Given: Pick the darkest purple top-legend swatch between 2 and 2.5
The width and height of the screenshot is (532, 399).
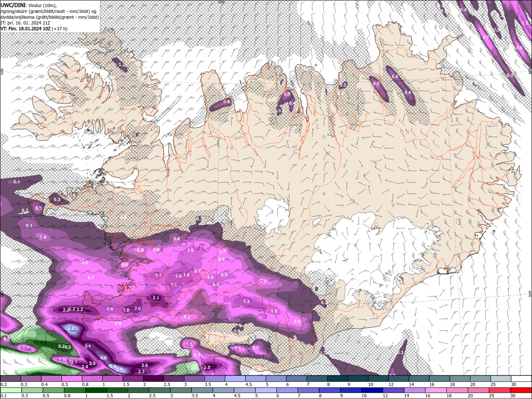Looking at the screenshot, I should [153, 379].
